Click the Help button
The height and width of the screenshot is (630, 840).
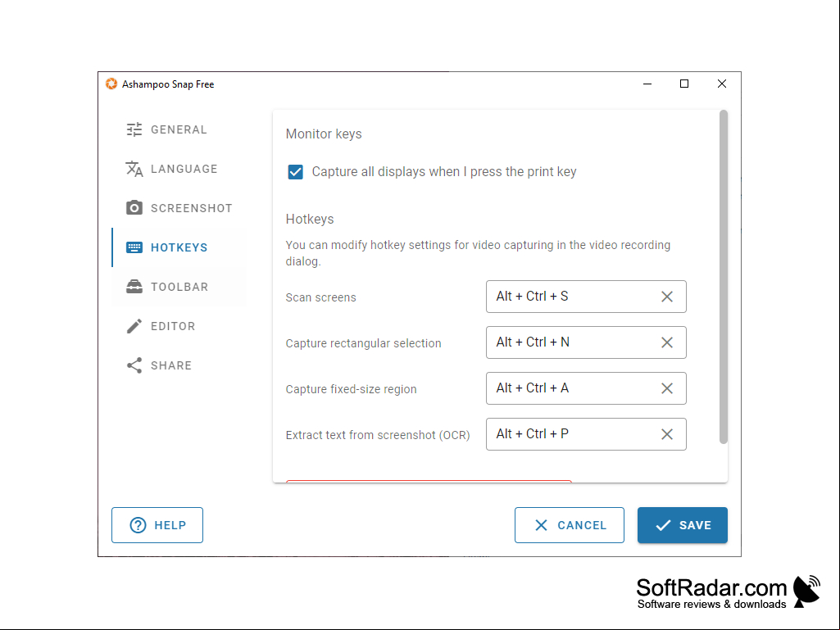click(157, 525)
